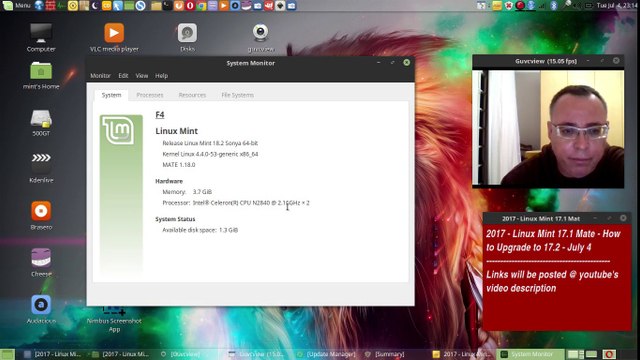Launch the web browser globe icon in the top panel
The width and height of the screenshot is (640, 360).
pos(39,5)
